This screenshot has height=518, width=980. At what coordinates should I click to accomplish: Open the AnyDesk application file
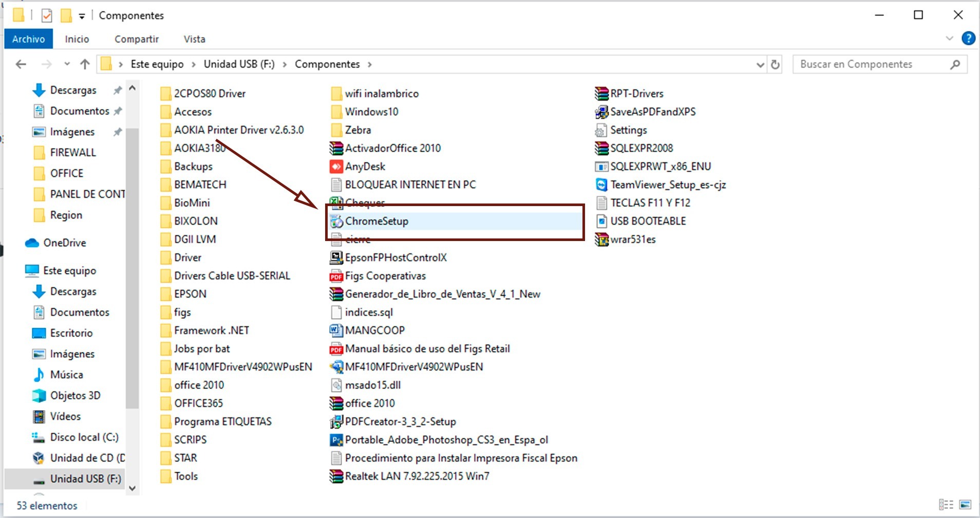point(336,166)
